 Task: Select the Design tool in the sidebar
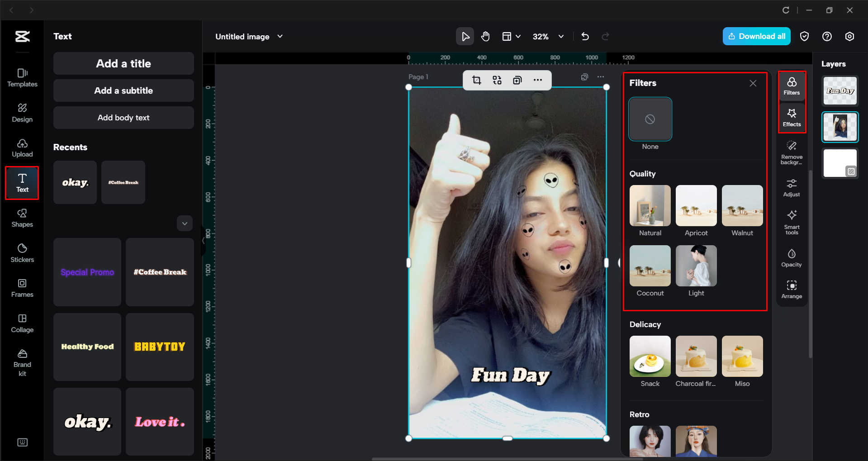22,113
